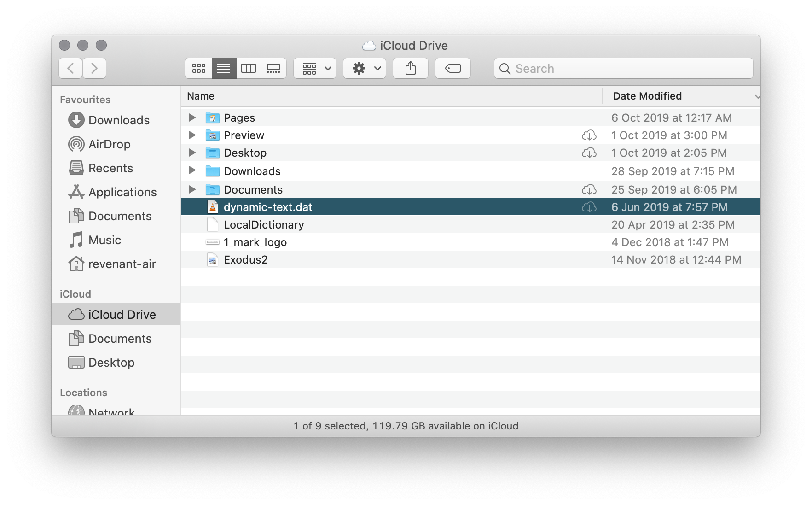
Task: Expand the Desktop folder in file list
Action: point(192,153)
